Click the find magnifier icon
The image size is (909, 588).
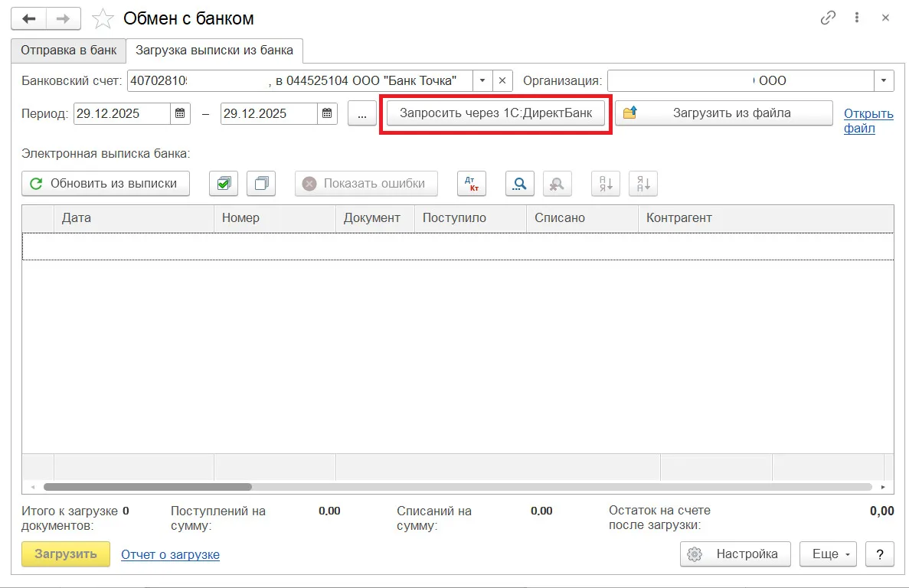pyautogui.click(x=520, y=184)
